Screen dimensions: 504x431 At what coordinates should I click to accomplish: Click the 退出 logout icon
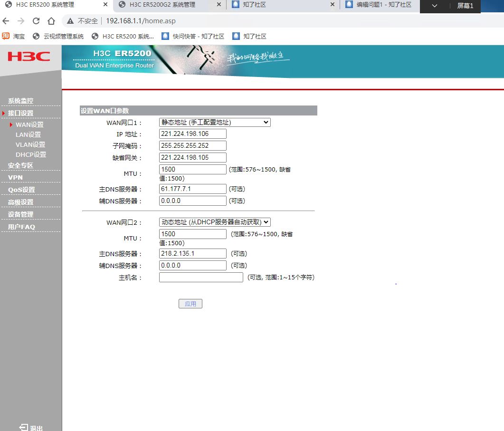tap(24, 427)
